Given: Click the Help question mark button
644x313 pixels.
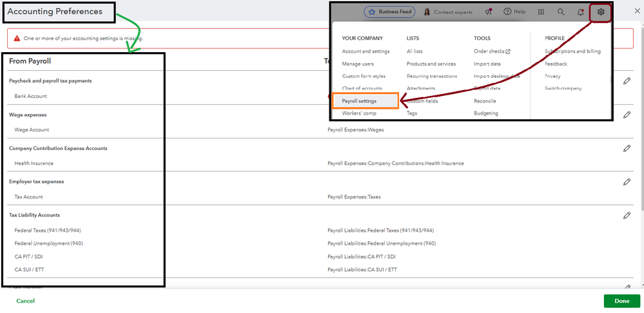Looking at the screenshot, I should click(514, 12).
